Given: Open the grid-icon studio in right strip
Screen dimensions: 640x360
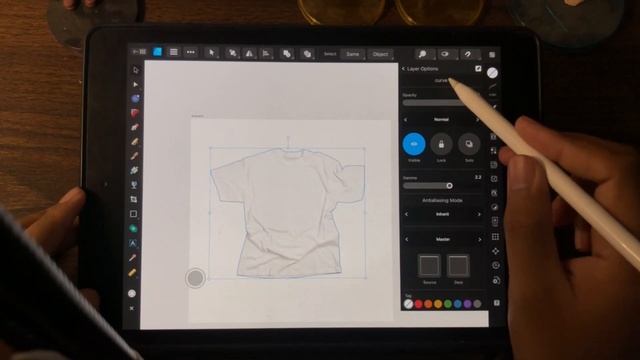Looking at the screenshot, I should point(495,237).
